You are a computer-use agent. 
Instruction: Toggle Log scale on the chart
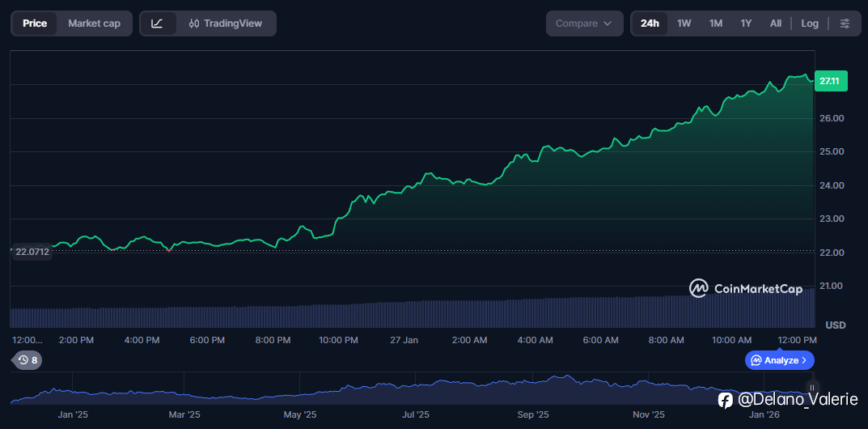click(810, 23)
